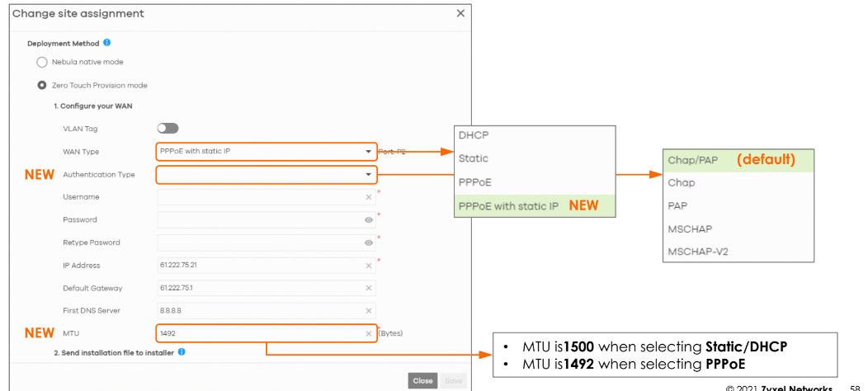Open the WAN Type dropdown
Screen dimensions: 868x391
(266, 152)
